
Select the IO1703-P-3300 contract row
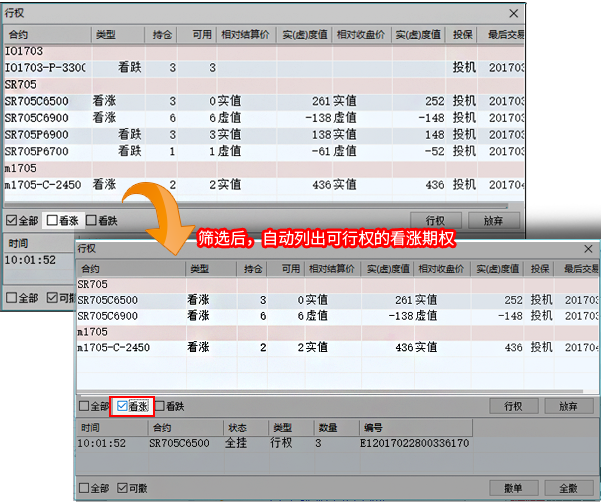tap(45, 67)
